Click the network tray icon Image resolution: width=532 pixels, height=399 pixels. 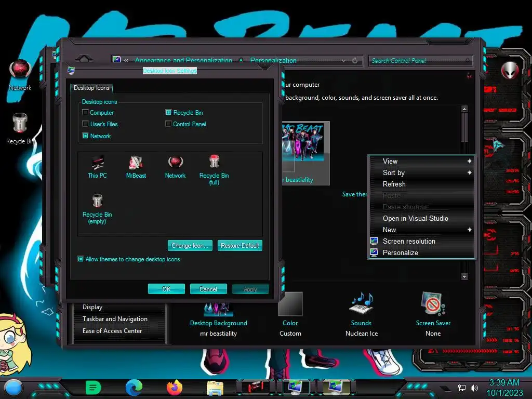[462, 388]
